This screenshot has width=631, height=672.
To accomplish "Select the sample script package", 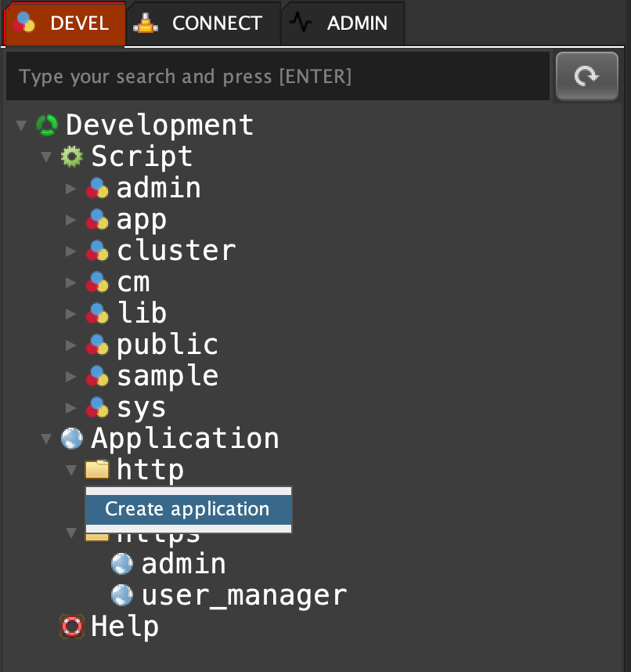I will pyautogui.click(x=167, y=376).
